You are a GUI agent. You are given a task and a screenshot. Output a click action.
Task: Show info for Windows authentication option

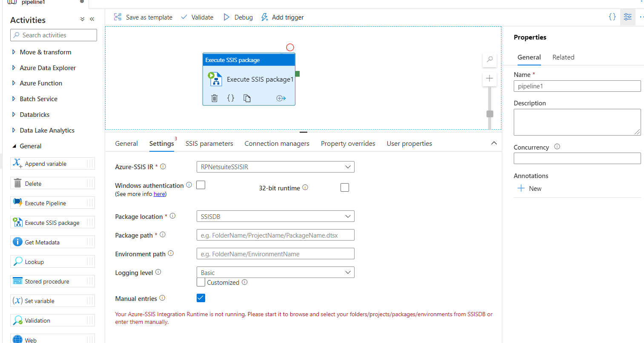click(x=189, y=185)
